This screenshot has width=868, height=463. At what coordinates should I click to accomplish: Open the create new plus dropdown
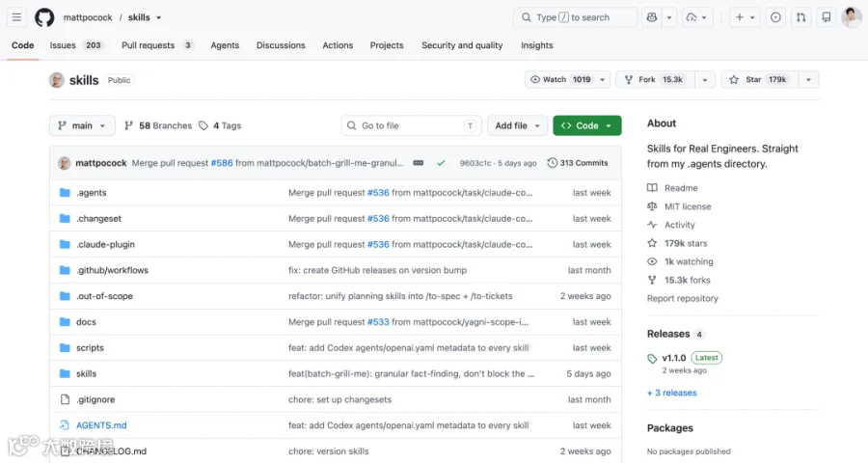pos(745,17)
